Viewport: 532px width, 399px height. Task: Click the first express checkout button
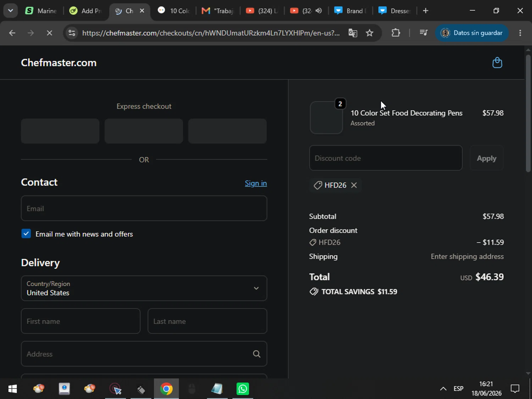point(60,131)
